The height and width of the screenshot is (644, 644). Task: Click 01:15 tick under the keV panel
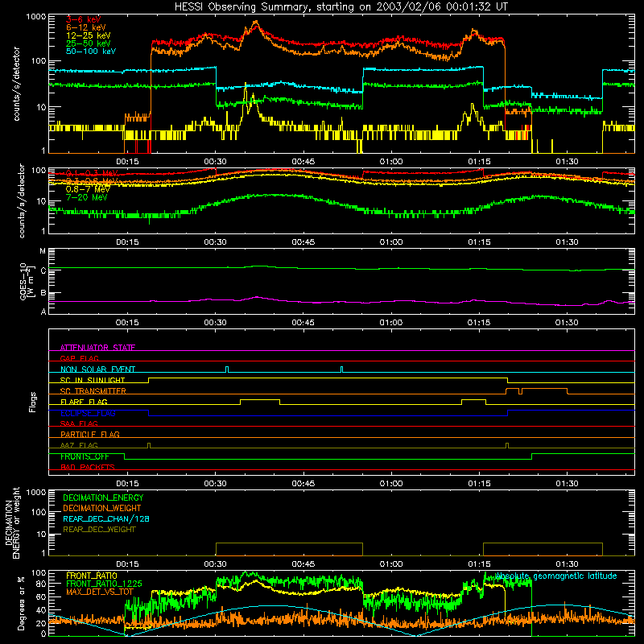point(479,162)
